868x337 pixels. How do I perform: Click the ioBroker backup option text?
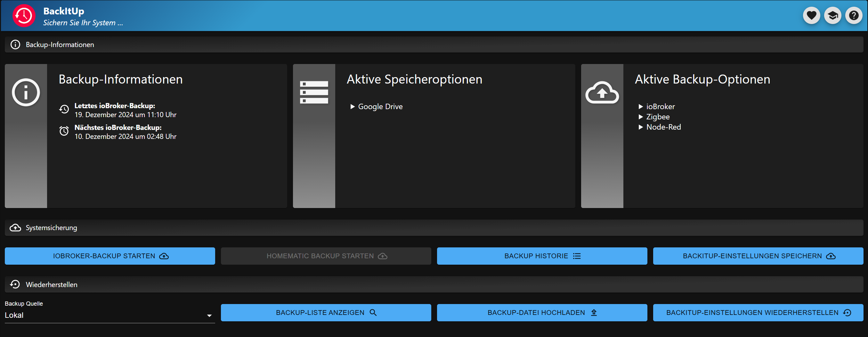[x=661, y=107]
